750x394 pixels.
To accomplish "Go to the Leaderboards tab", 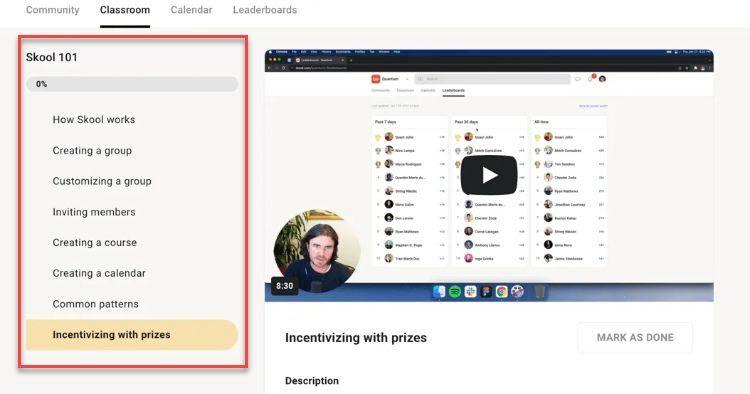I will click(x=265, y=10).
